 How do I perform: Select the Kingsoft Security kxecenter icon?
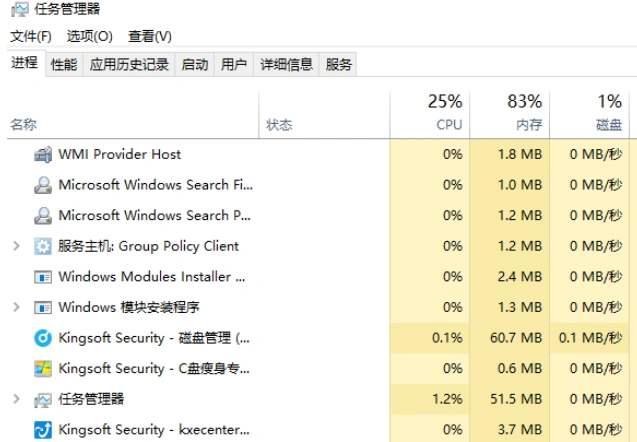click(43, 430)
